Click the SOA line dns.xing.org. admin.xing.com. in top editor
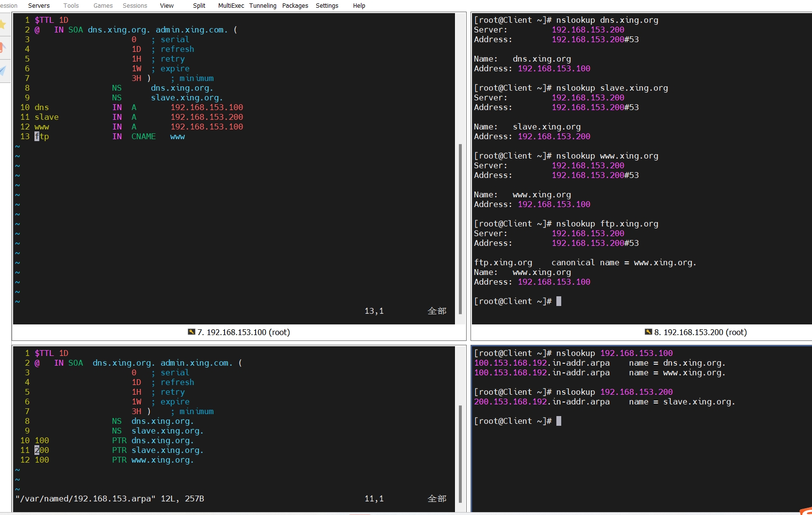Screen dimensions: 812x515 [136, 30]
